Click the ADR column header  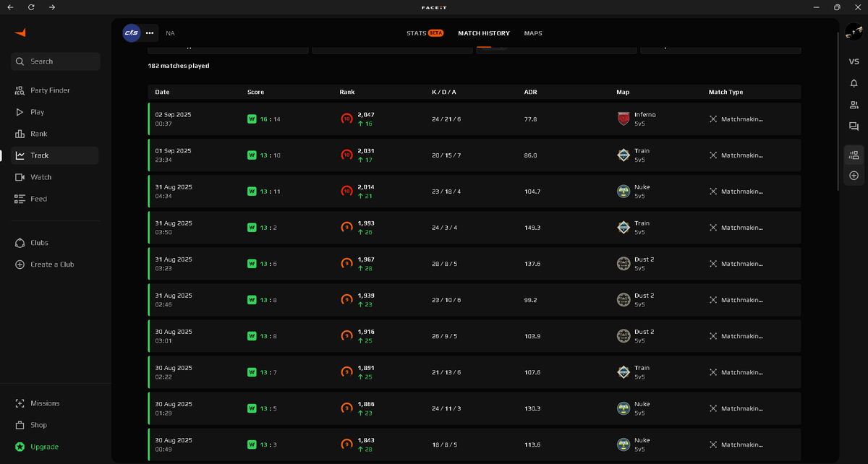coord(530,93)
